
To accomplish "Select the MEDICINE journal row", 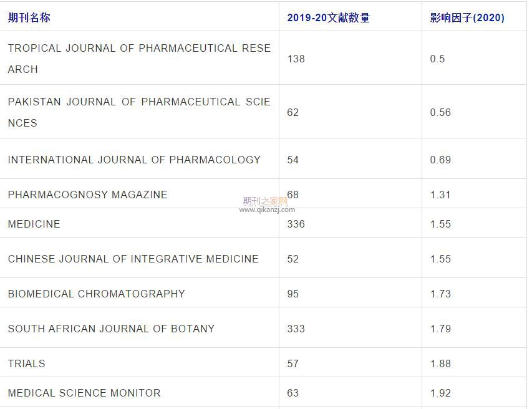I will click(x=31, y=223).
